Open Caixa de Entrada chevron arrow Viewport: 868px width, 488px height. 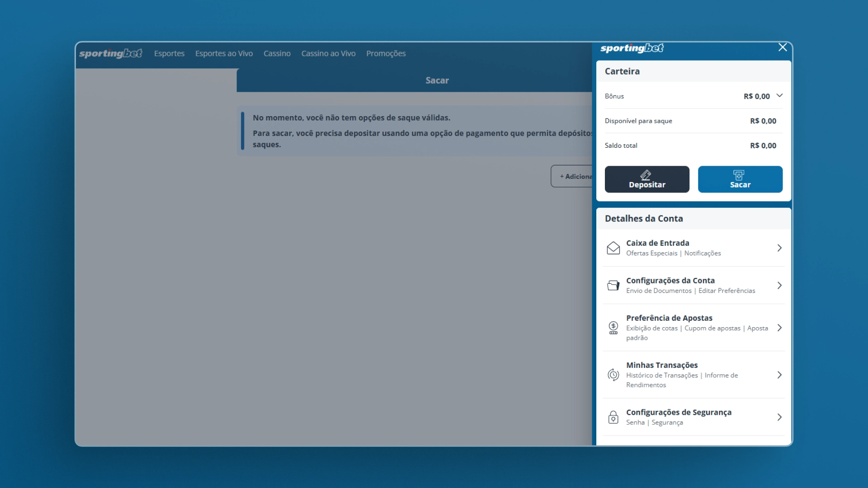(x=779, y=248)
